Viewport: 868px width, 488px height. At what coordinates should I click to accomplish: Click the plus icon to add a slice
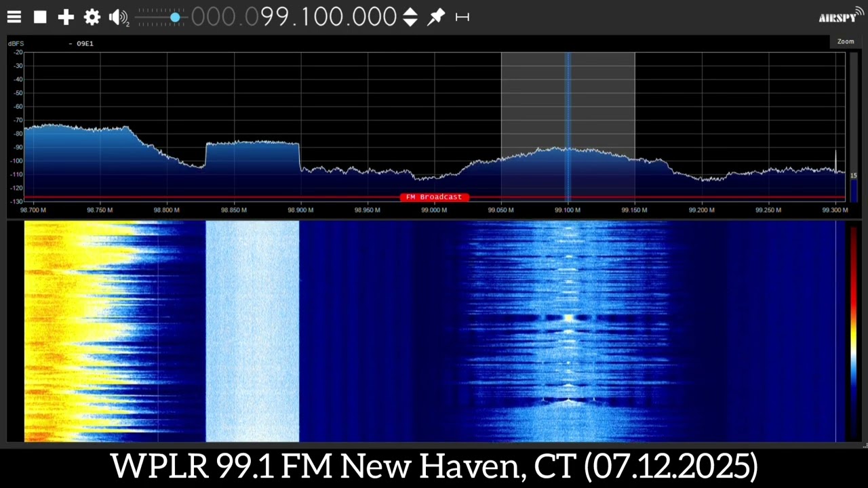tap(66, 17)
